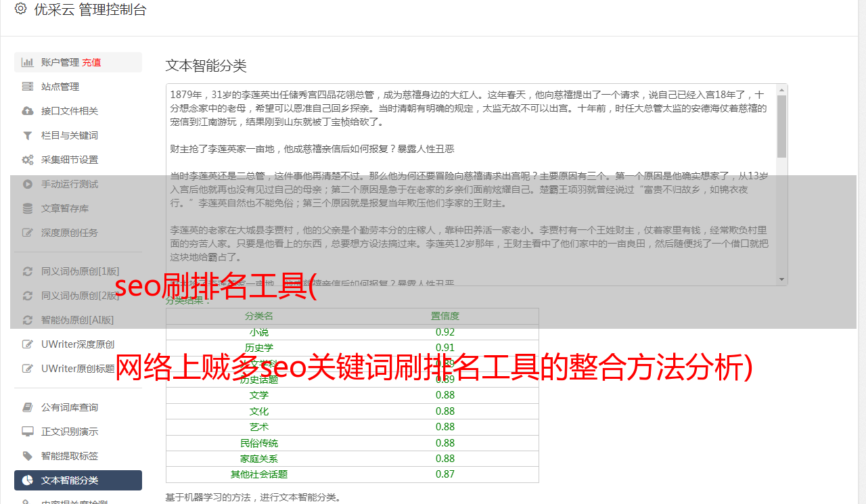Click the filter icon for 栏目与关键词
Screen dimensions: 866x504
(x=28, y=135)
